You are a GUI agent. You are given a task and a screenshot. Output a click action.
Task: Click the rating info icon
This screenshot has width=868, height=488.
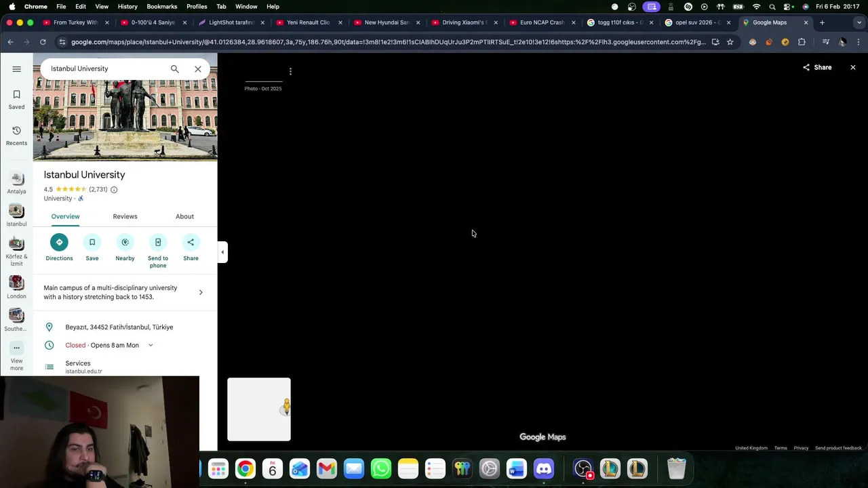[114, 190]
